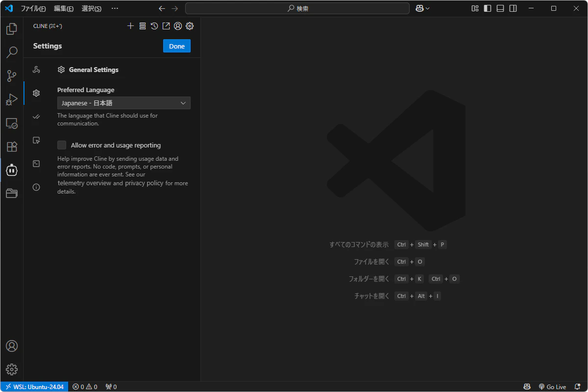This screenshot has height=392, width=588.
Task: Open the ファイル menu
Action: (x=33, y=8)
